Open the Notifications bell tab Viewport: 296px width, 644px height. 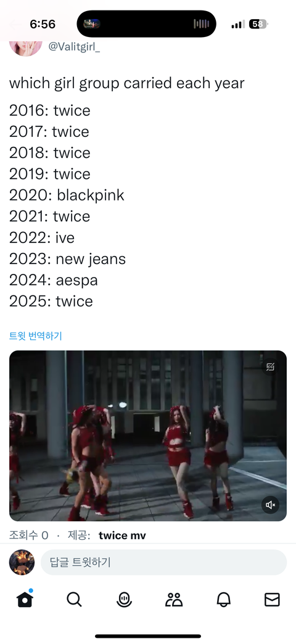[x=224, y=600]
